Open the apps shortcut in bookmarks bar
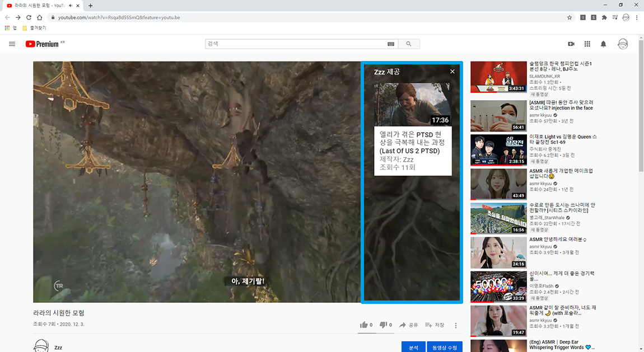 (10, 28)
